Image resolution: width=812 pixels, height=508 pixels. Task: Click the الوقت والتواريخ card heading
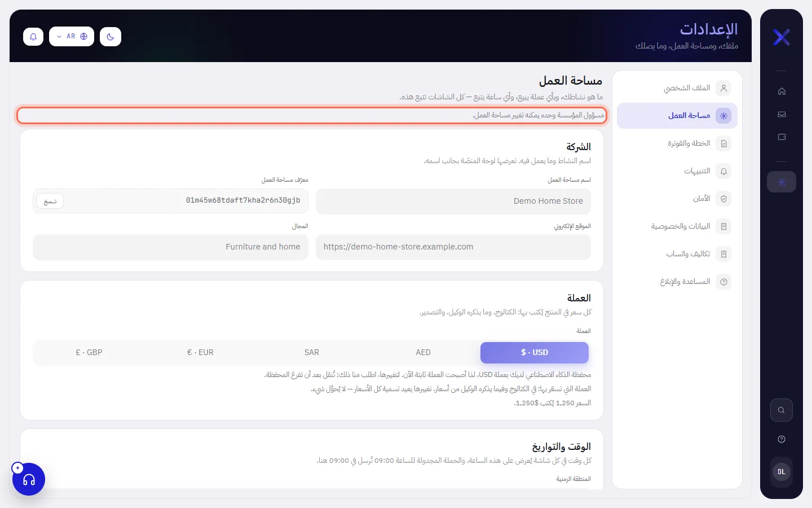[x=562, y=447]
